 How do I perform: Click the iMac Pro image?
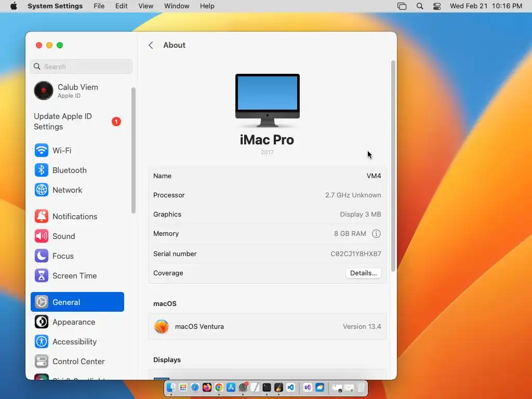coord(268,100)
